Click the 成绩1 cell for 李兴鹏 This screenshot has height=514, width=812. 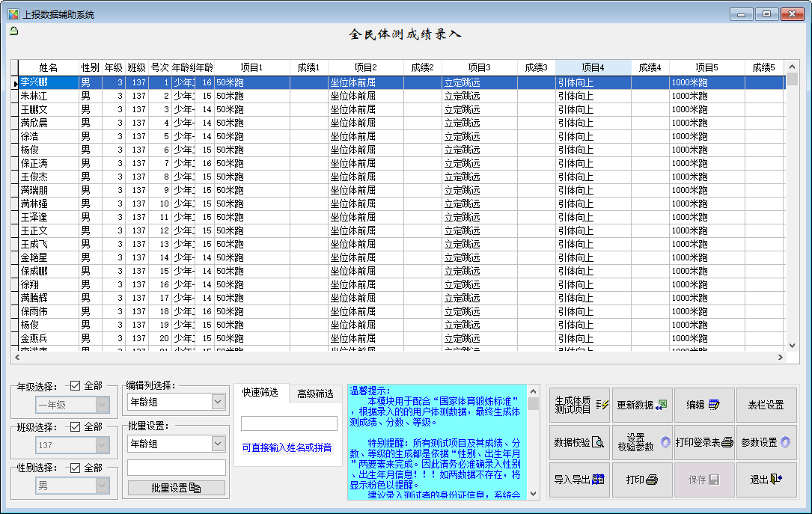click(308, 82)
